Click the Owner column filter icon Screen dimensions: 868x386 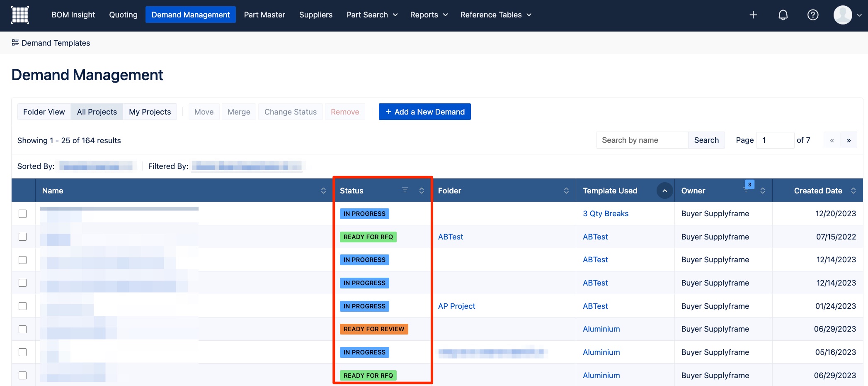point(747,189)
